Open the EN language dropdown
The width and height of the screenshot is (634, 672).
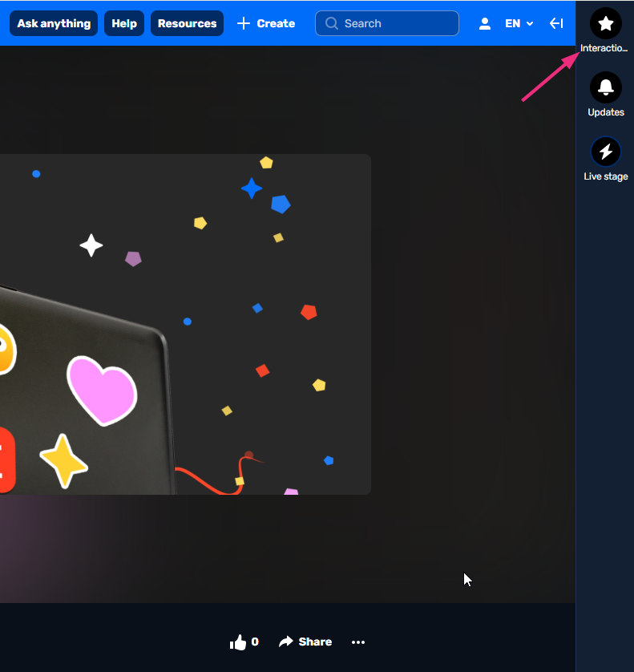coord(519,23)
